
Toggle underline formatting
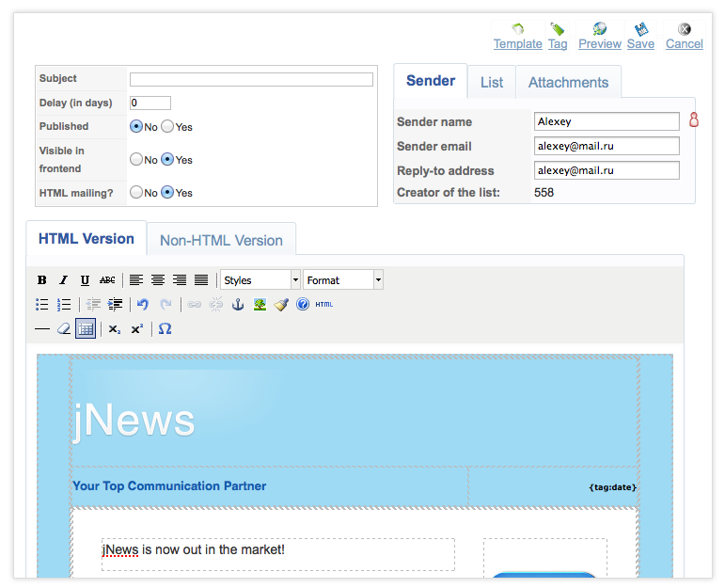(x=85, y=280)
